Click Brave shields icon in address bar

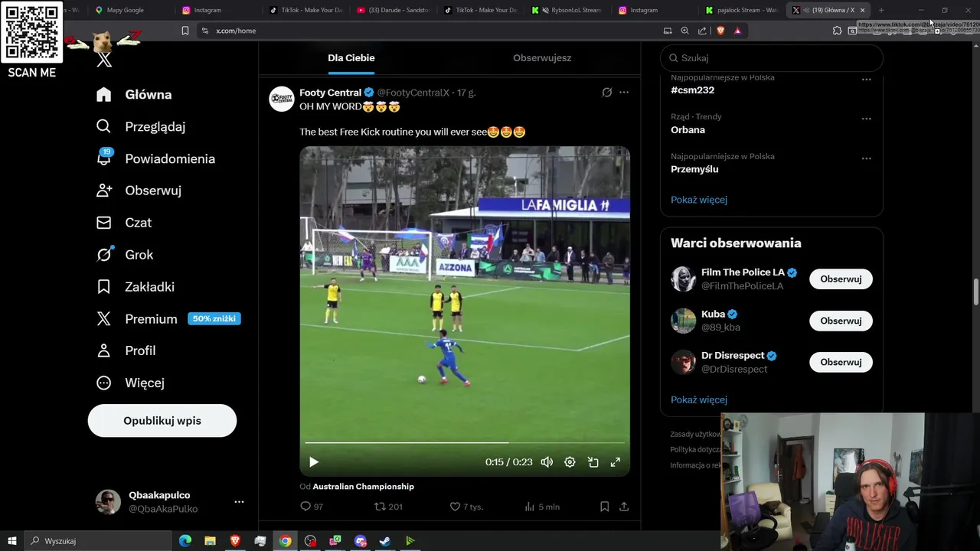click(720, 31)
